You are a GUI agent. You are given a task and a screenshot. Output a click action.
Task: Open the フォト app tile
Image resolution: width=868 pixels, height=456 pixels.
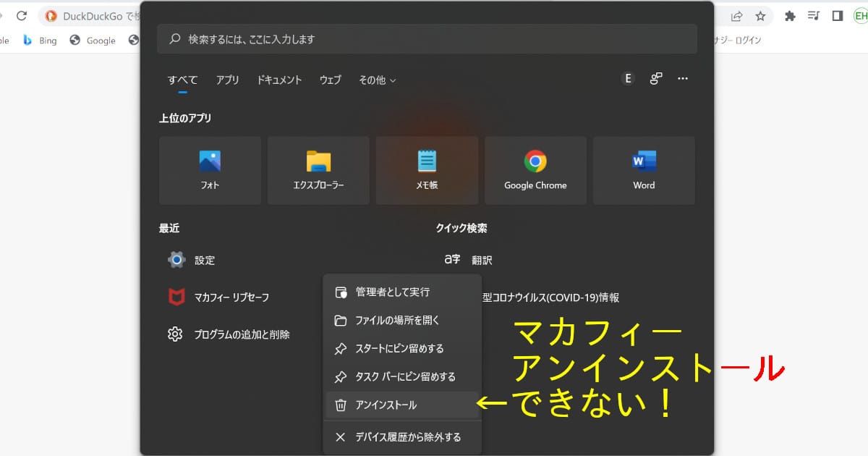coord(210,170)
